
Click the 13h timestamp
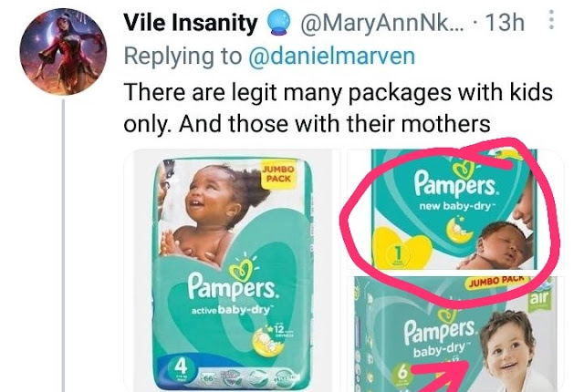coord(506,22)
